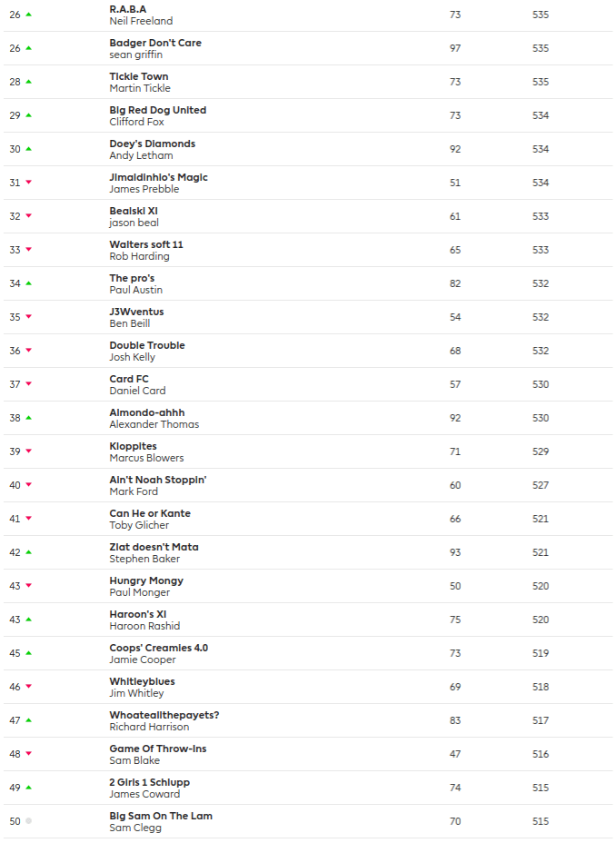Open Double Trouble team link
Viewport: 616px width, 843px height.
pos(147,345)
